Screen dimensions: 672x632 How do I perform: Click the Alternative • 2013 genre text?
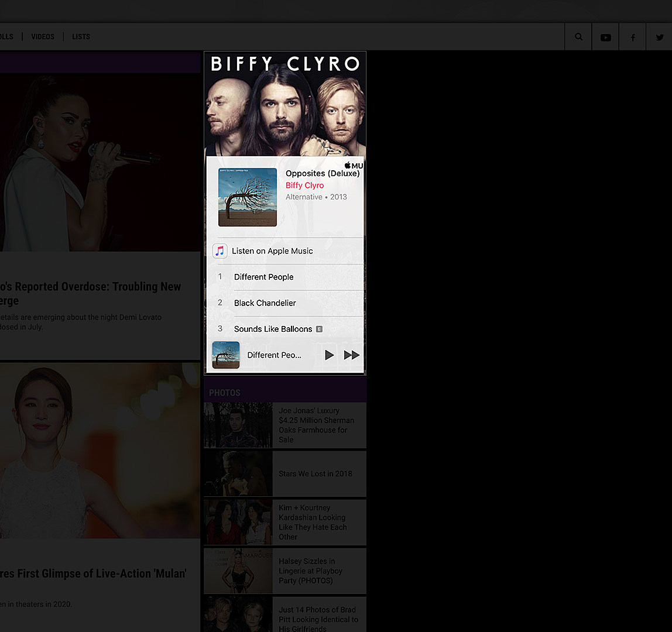point(316,197)
